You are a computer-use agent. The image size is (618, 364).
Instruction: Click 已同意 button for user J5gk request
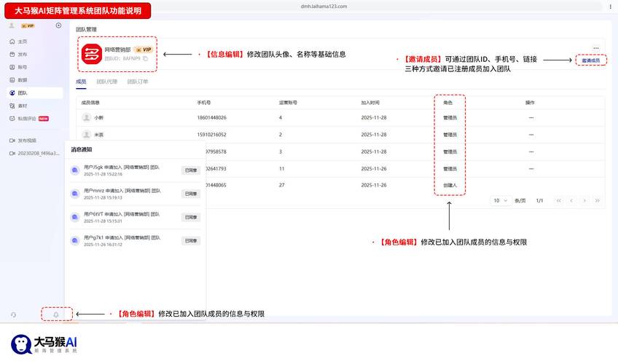pyautogui.click(x=190, y=170)
